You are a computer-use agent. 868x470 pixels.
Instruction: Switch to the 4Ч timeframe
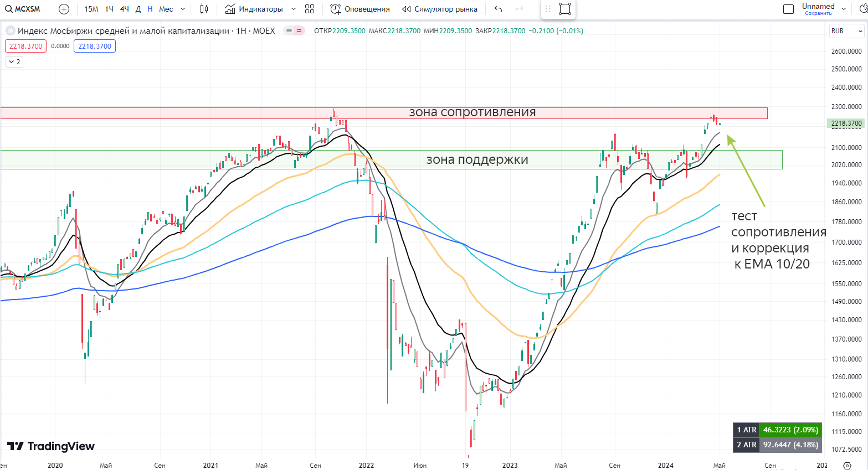coord(125,9)
